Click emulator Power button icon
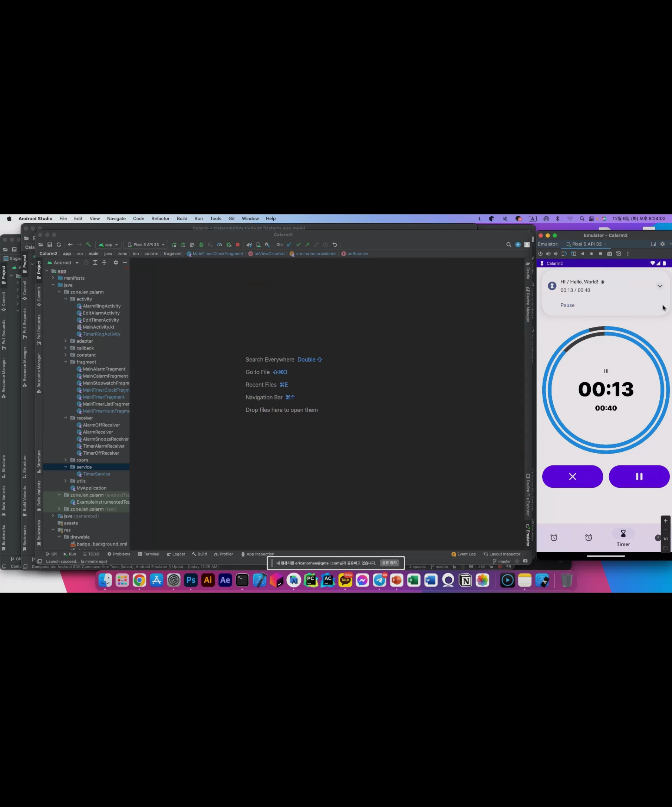Image resolution: width=672 pixels, height=807 pixels. point(540,254)
